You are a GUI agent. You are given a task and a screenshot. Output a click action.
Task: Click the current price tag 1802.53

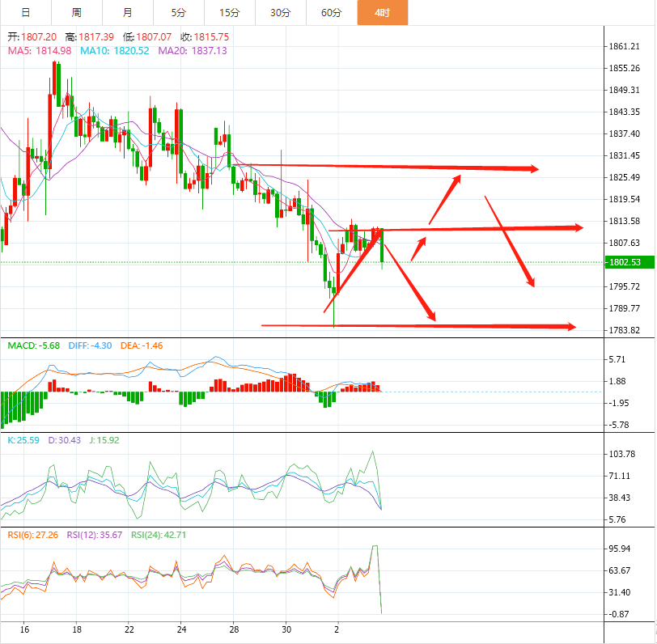[629, 262]
